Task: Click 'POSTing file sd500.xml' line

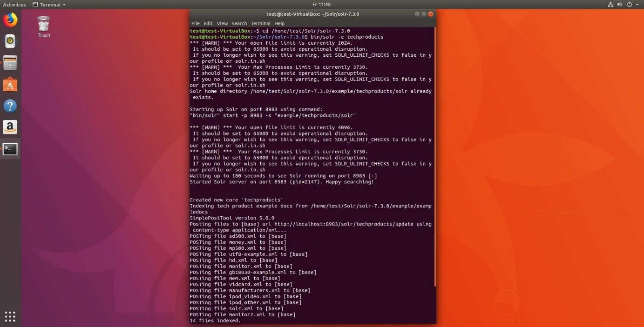Action: coord(238,236)
